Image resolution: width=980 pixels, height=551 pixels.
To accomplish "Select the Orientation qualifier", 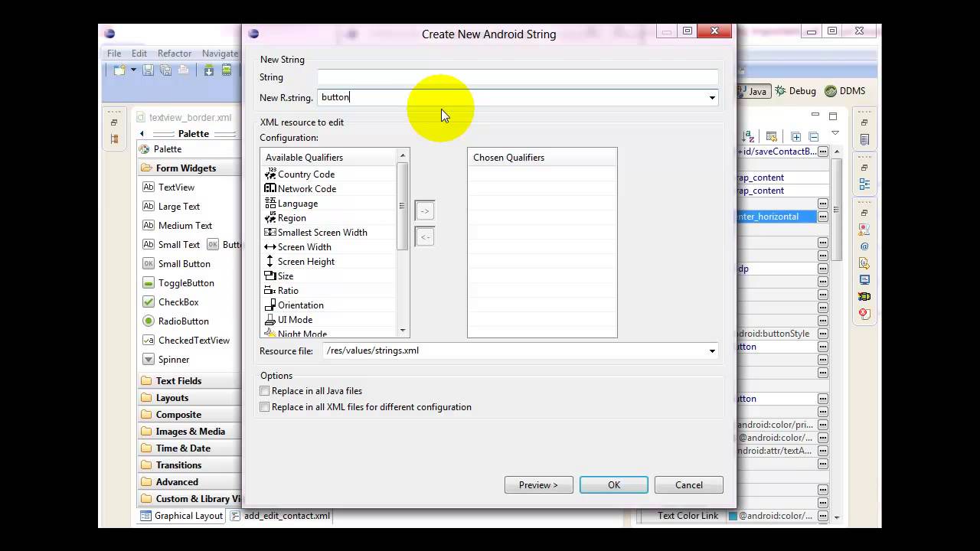I will tap(294, 305).
